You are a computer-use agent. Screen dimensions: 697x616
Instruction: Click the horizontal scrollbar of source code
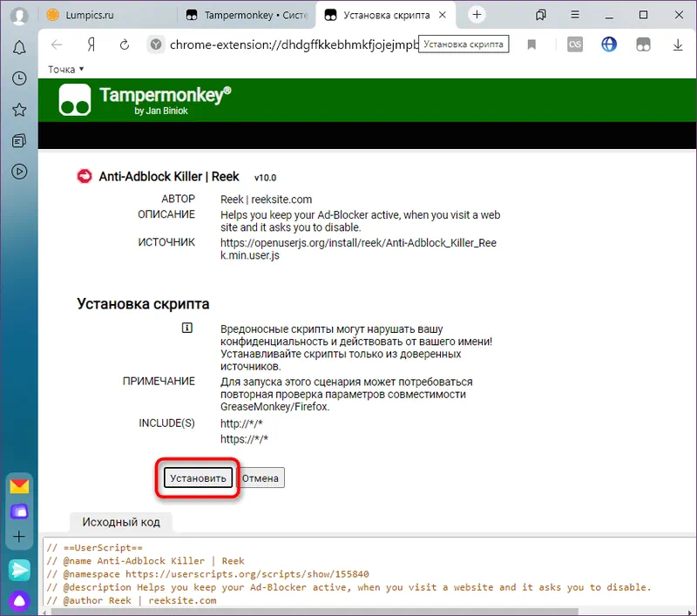point(315,612)
